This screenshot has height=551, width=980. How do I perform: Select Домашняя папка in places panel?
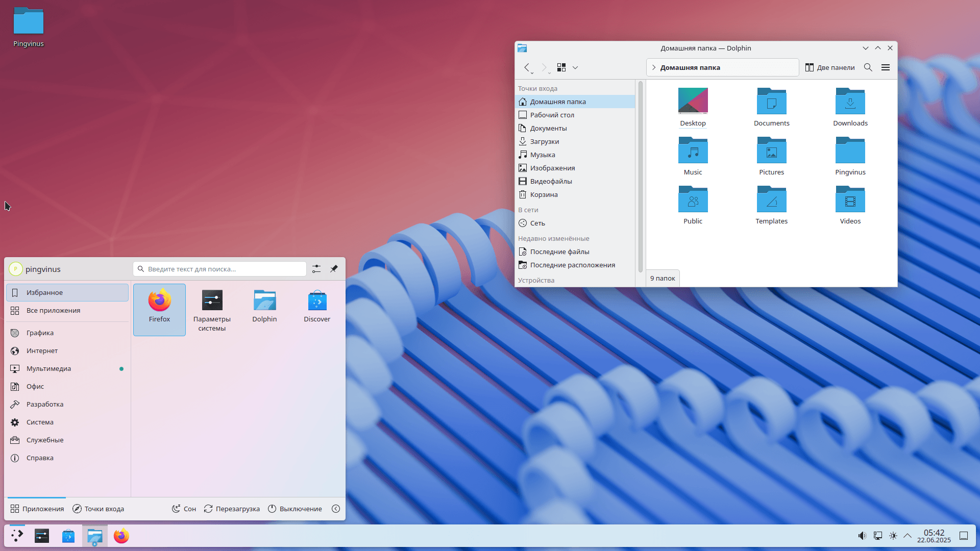575,102
